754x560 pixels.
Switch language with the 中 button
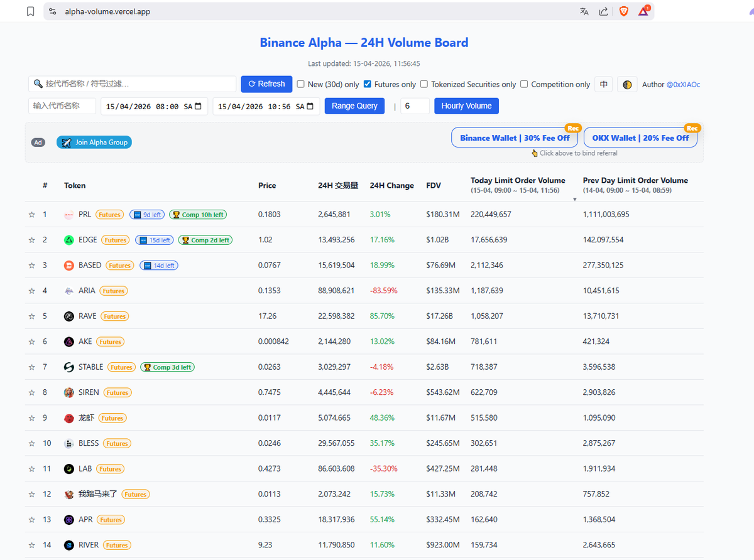[604, 84]
